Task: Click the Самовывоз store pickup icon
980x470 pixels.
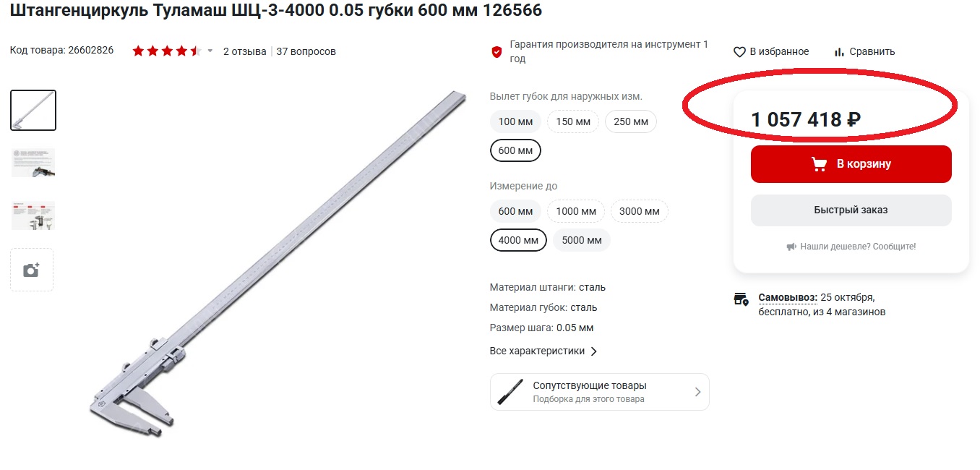Action: (x=742, y=299)
